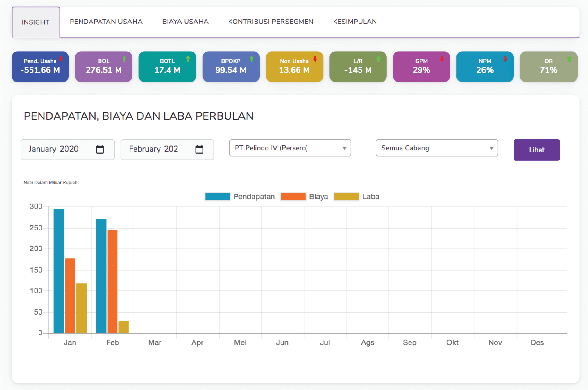
Task: Click red down arrow on Pend. Usaha card
Action: [61, 59]
